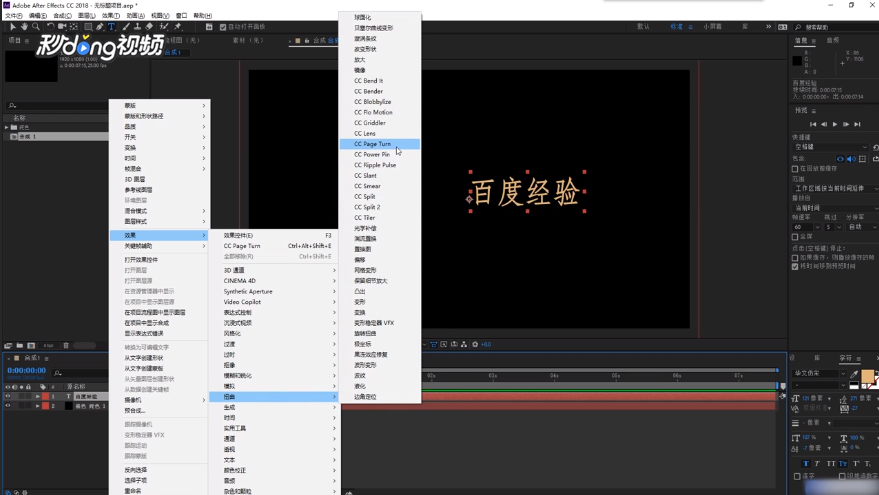Hide text layer 1 via eye icon
This screenshot has height=495, width=879.
pyautogui.click(x=8, y=396)
